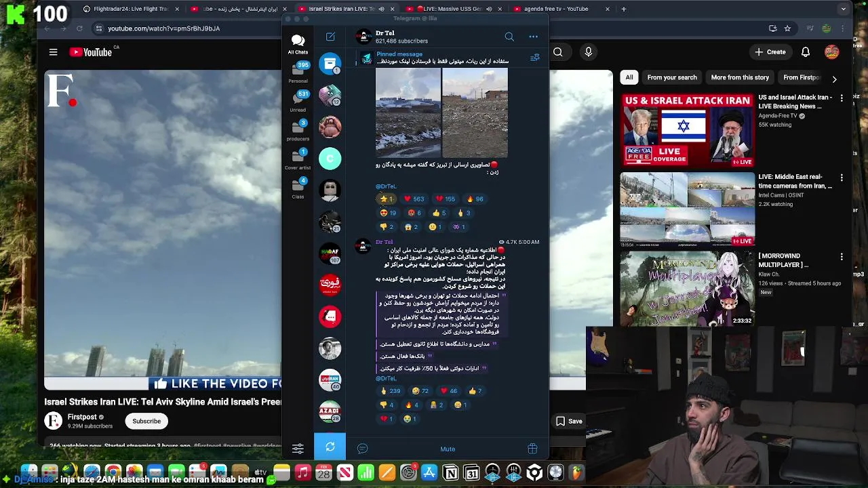Save the video to a playlist
This screenshot has height=488, width=868.
pos(569,421)
